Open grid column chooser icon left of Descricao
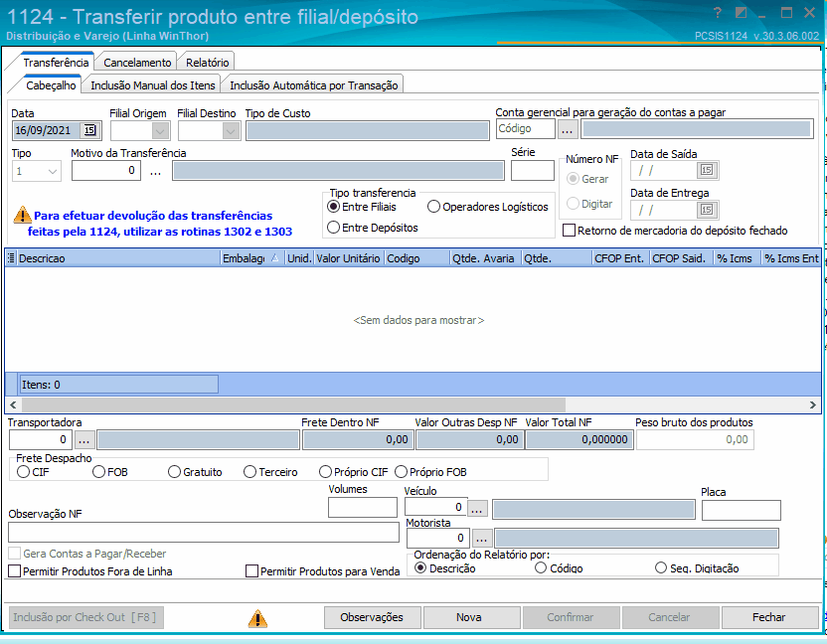This screenshot has width=827, height=644. [11, 258]
